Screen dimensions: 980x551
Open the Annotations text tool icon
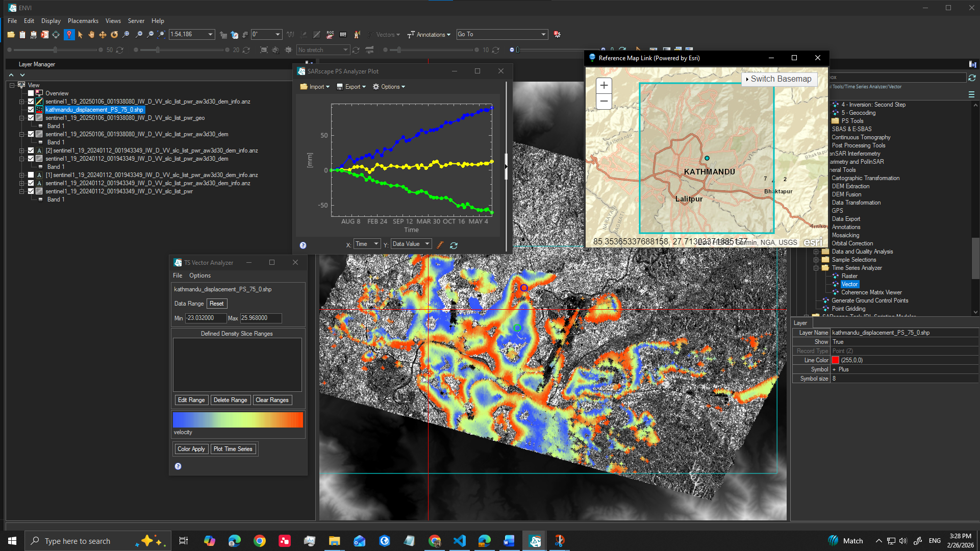(411, 34)
